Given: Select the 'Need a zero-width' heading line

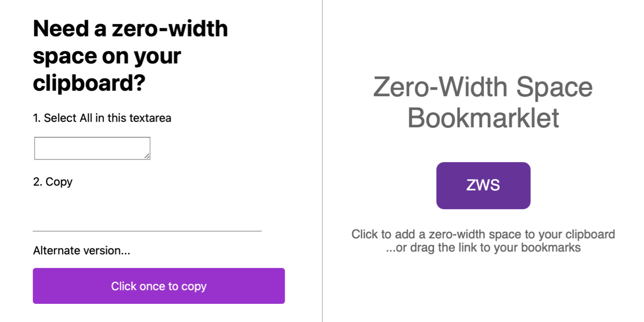Looking at the screenshot, I should (x=130, y=28).
